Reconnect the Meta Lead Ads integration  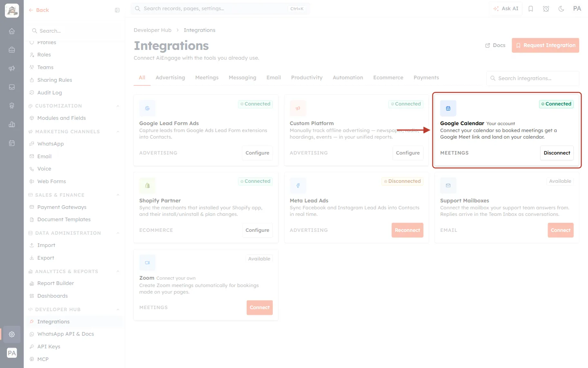[408, 230]
